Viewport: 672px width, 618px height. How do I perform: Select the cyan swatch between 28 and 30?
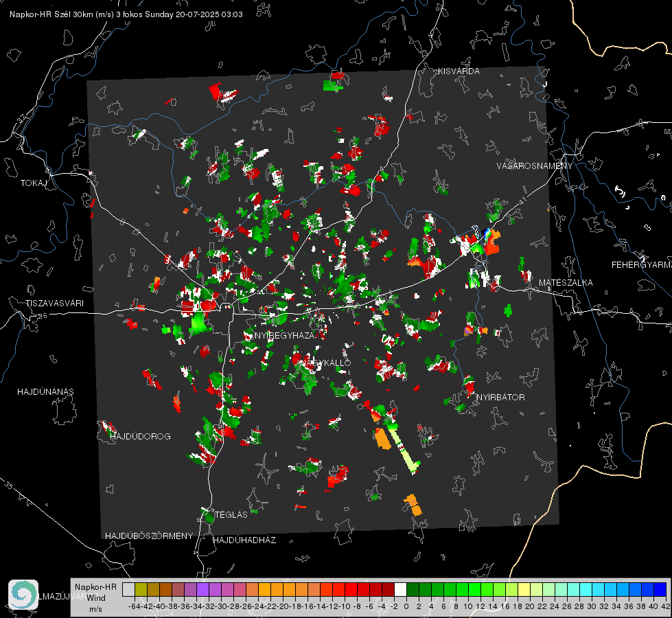click(x=586, y=589)
